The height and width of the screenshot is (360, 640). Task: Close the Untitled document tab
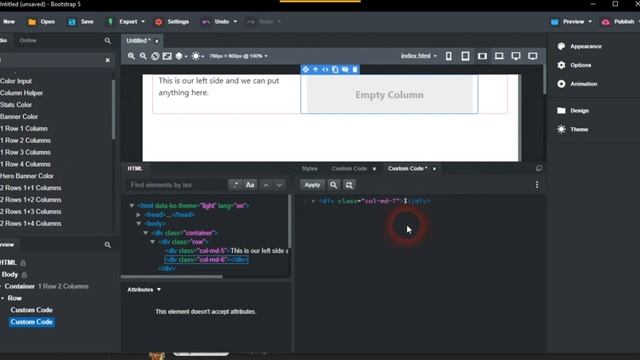coord(157,41)
